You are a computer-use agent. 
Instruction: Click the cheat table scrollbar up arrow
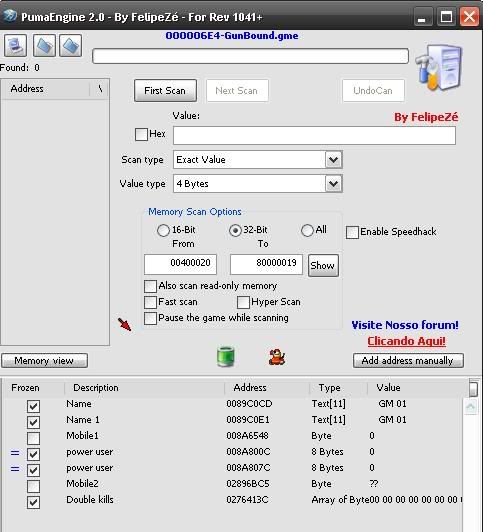coord(471,406)
